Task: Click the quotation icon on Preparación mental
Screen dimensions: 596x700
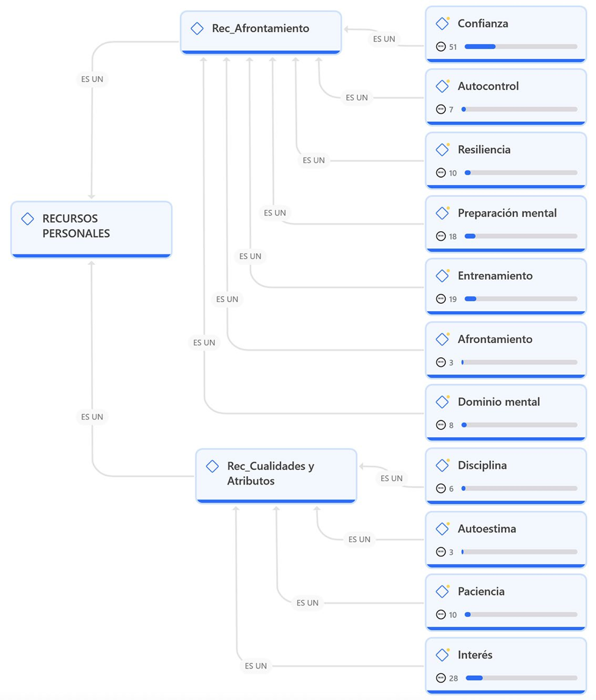Action: click(x=441, y=236)
